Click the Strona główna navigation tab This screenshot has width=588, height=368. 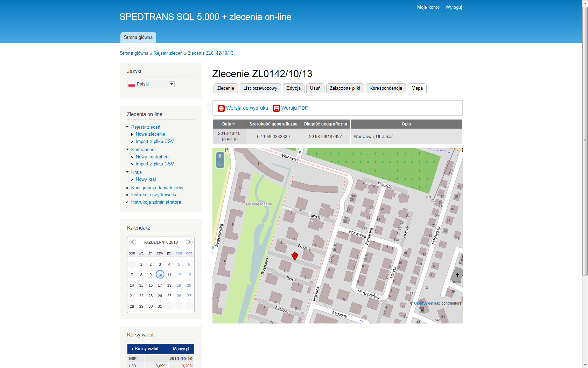point(138,37)
